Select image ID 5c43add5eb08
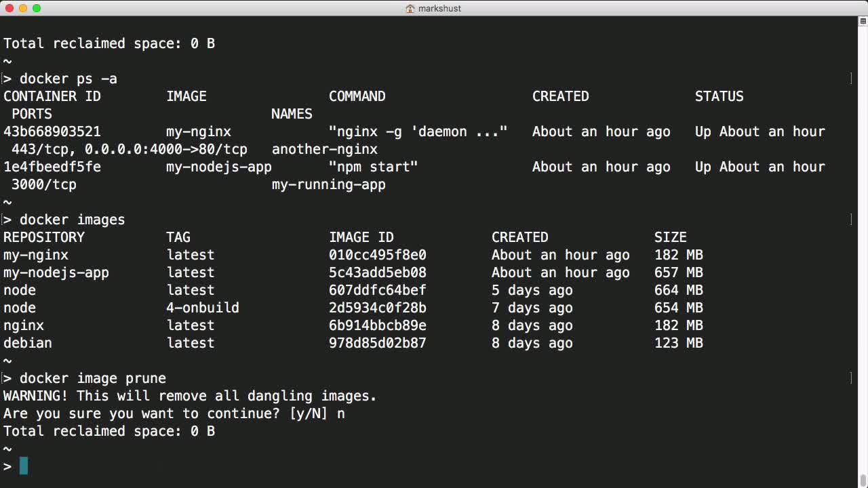 [378, 272]
